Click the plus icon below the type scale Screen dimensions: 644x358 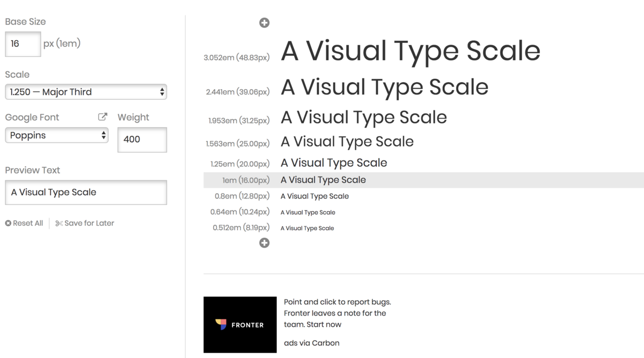coord(264,243)
